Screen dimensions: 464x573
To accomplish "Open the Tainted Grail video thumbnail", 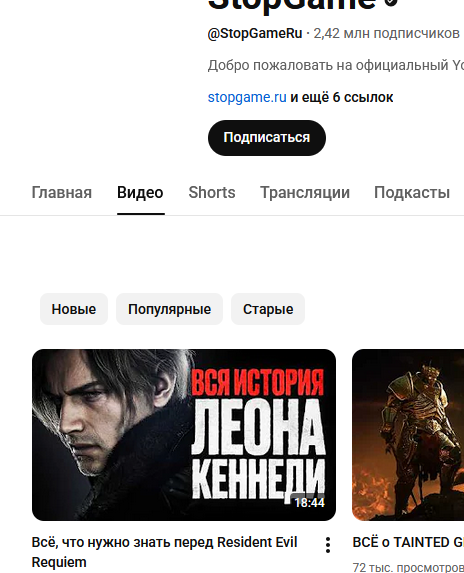I will (x=408, y=435).
